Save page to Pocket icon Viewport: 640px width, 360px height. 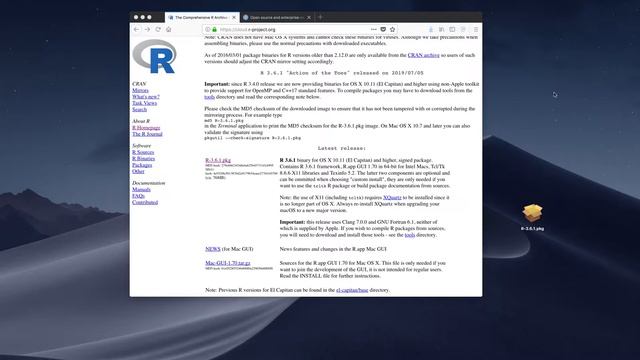pos(383,29)
